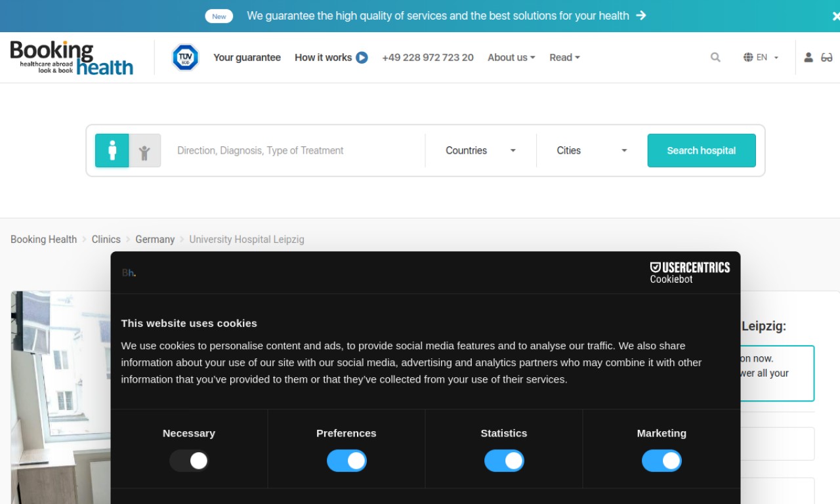Open the user account icon
840x504 pixels.
point(808,58)
